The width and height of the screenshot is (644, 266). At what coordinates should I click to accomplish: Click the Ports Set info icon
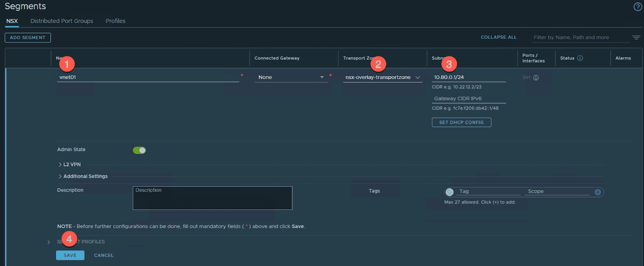coord(536,78)
